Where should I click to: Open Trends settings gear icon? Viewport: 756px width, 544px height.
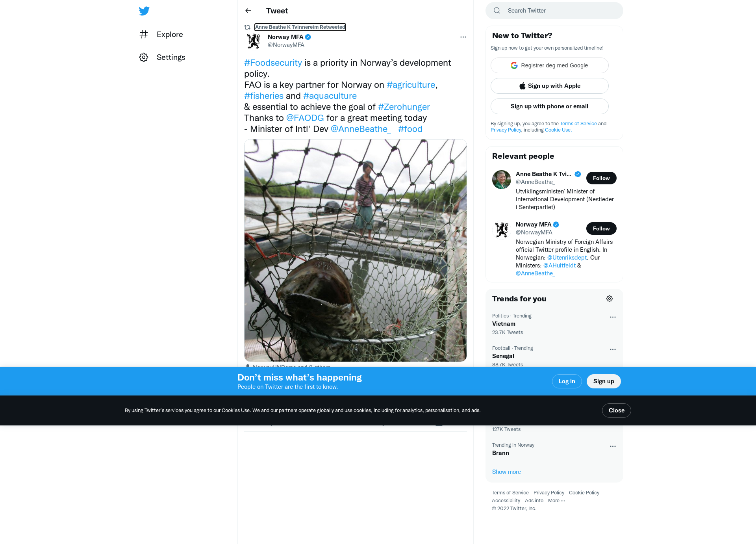pos(610,299)
